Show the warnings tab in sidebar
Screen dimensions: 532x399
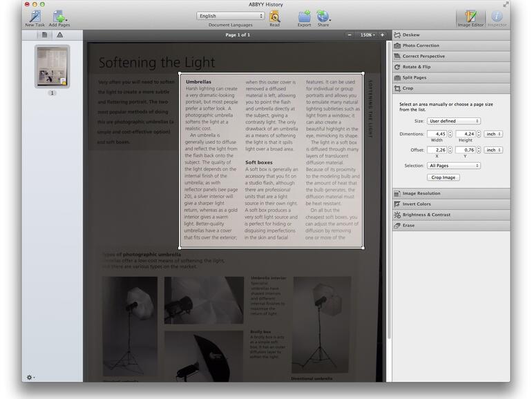coord(60,35)
